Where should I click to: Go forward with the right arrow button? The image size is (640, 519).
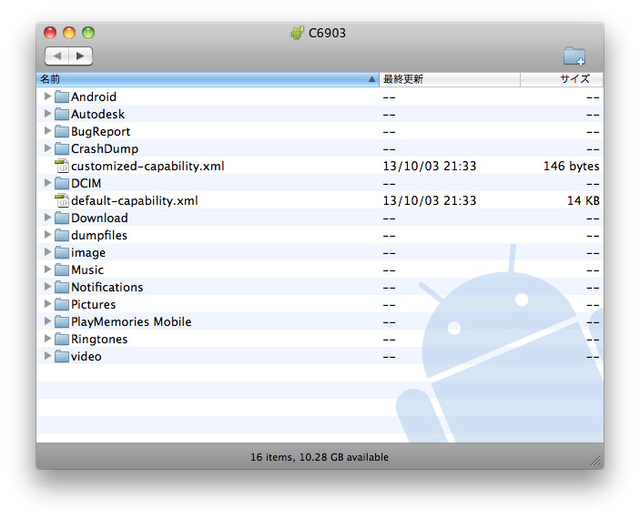click(x=81, y=56)
